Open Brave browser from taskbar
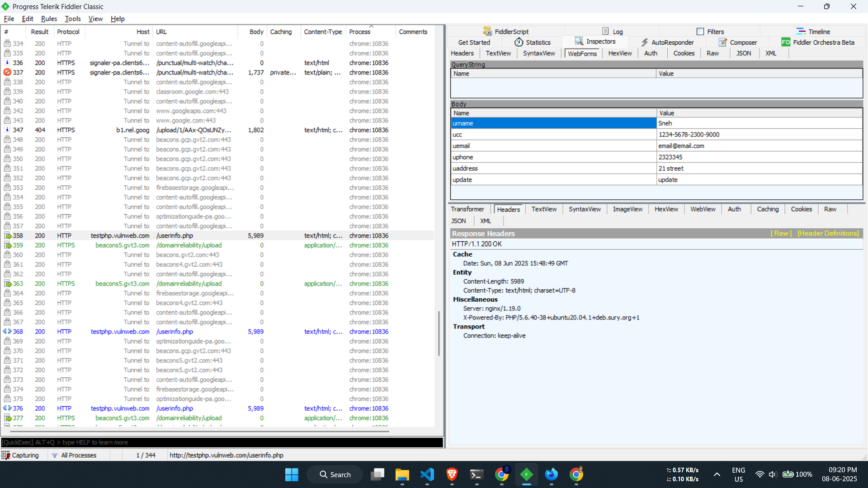This screenshot has width=868, height=488. [452, 474]
